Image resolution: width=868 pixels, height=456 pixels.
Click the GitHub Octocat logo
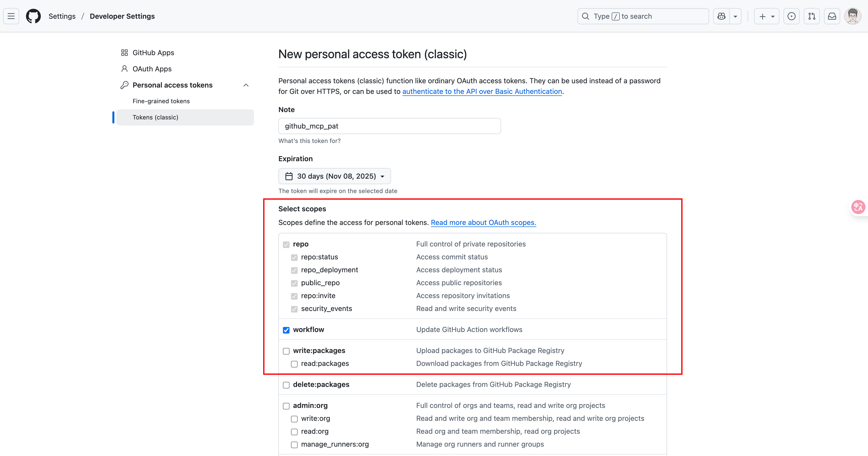pos(33,16)
